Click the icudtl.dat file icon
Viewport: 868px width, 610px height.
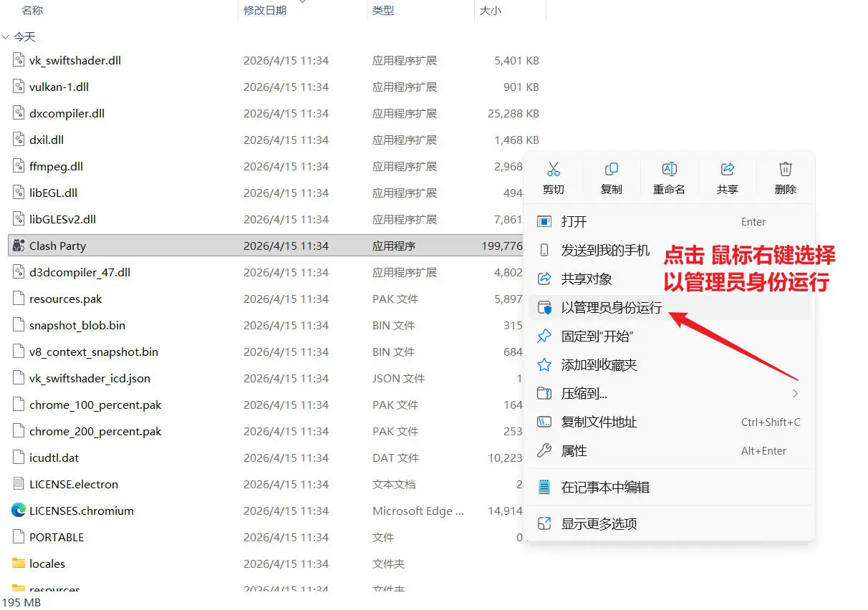click(17, 457)
